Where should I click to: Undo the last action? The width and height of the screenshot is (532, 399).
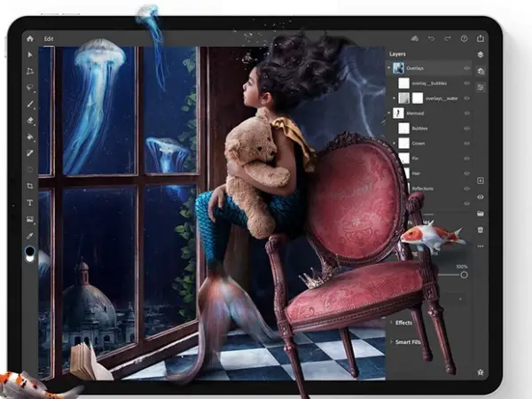(431, 38)
